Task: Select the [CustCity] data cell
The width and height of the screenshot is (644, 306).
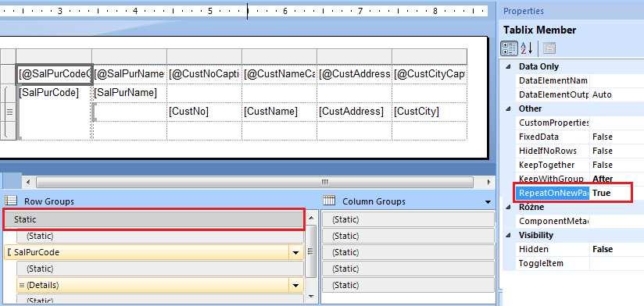Action: (x=430, y=112)
